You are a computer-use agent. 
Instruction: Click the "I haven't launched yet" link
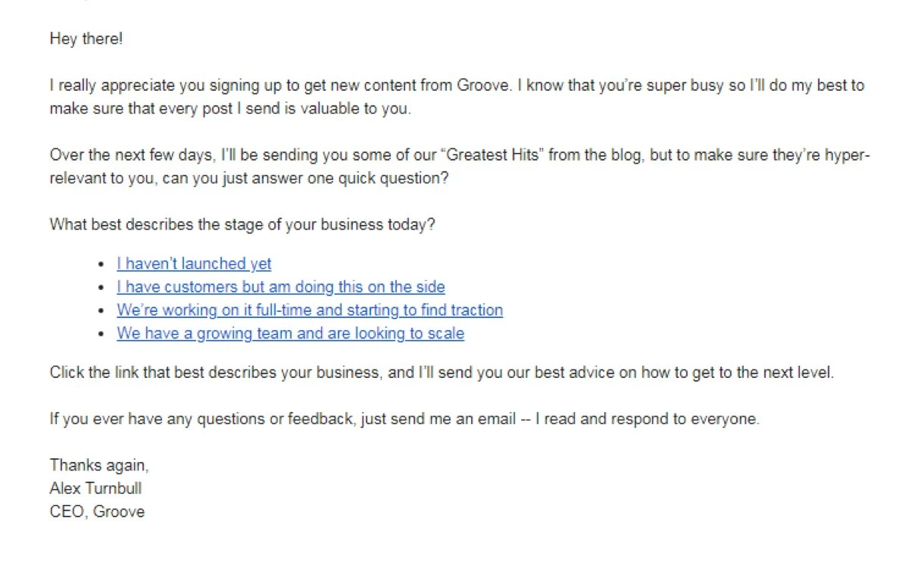[194, 264]
